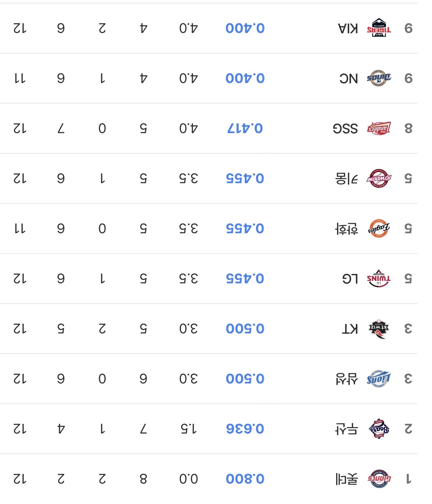Click the SSG team name text
Image resolution: width=432 pixels, height=504 pixels.
(345, 129)
